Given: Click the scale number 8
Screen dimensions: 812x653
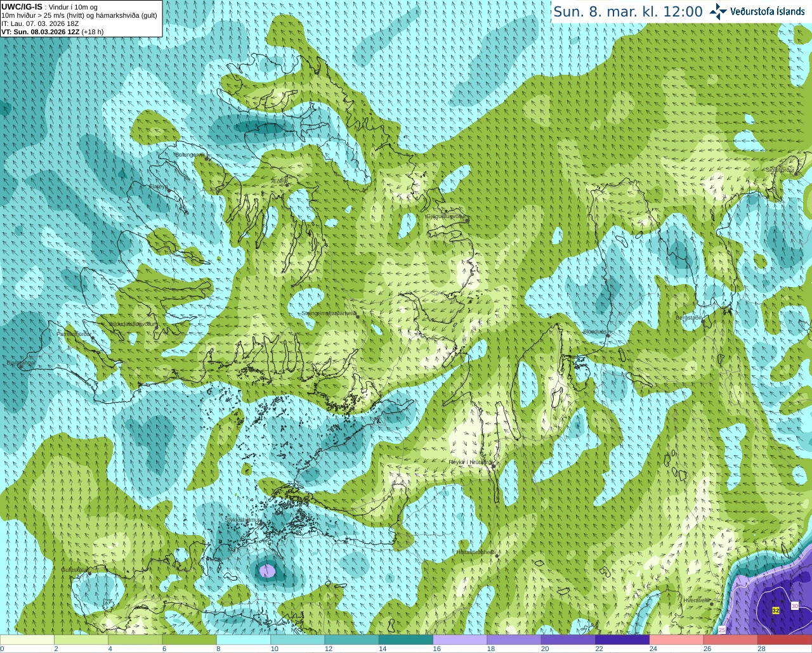Looking at the screenshot, I should (219, 649).
